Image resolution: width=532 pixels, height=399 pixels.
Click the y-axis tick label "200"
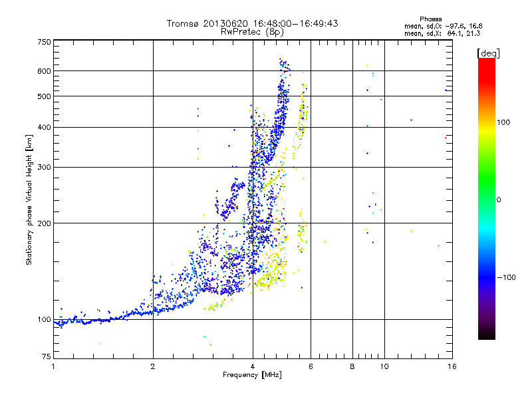(x=44, y=223)
